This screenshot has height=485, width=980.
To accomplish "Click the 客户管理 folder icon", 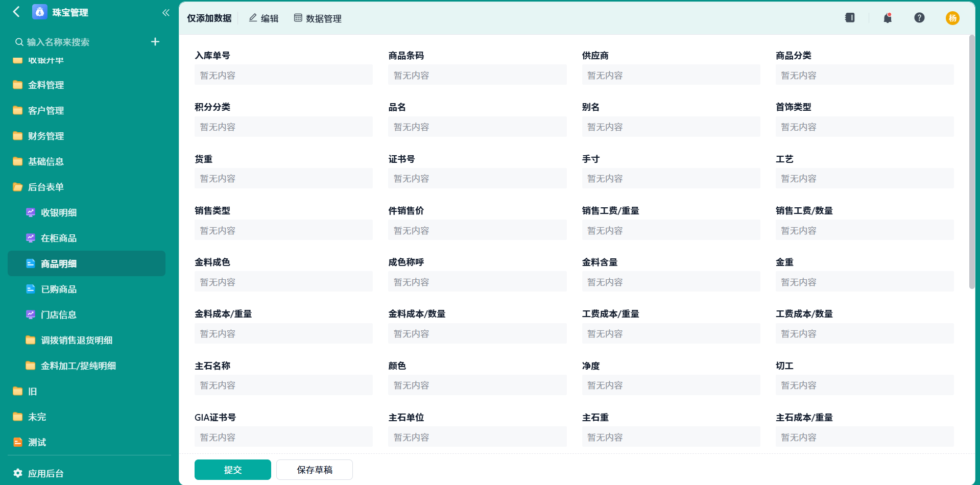I will [x=18, y=110].
